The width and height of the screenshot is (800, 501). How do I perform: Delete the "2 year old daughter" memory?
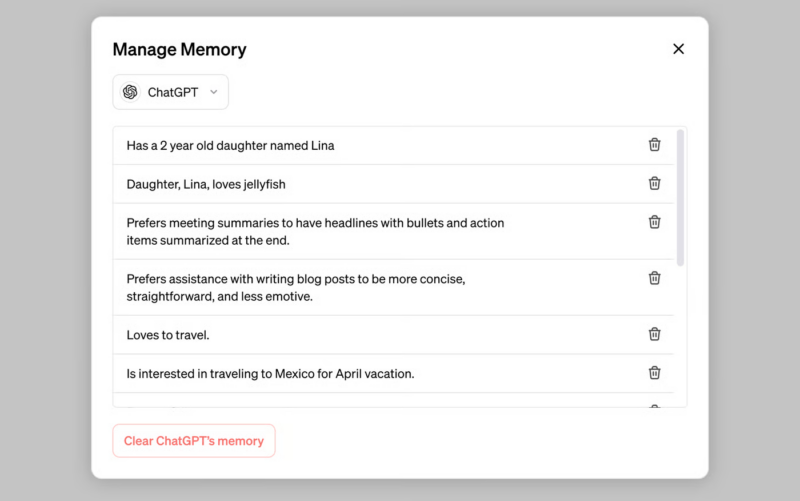[x=654, y=145]
